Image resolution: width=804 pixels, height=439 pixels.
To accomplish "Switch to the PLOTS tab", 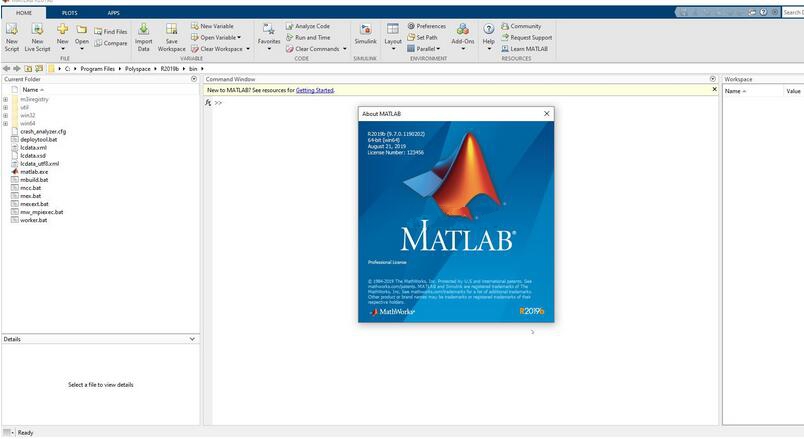I will [70, 13].
